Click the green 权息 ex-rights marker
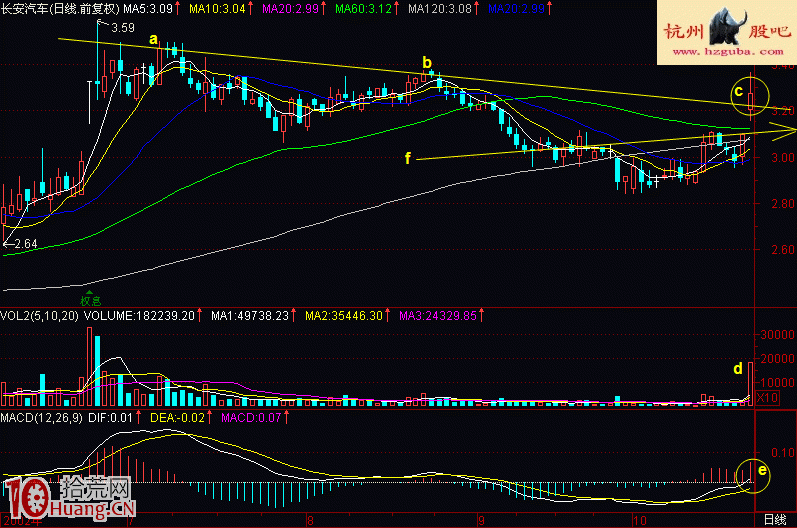The height and width of the screenshot is (528, 797). point(91,297)
